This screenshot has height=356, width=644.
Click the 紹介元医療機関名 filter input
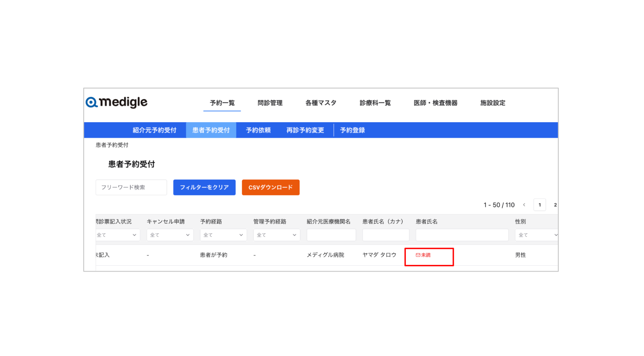tap(331, 235)
